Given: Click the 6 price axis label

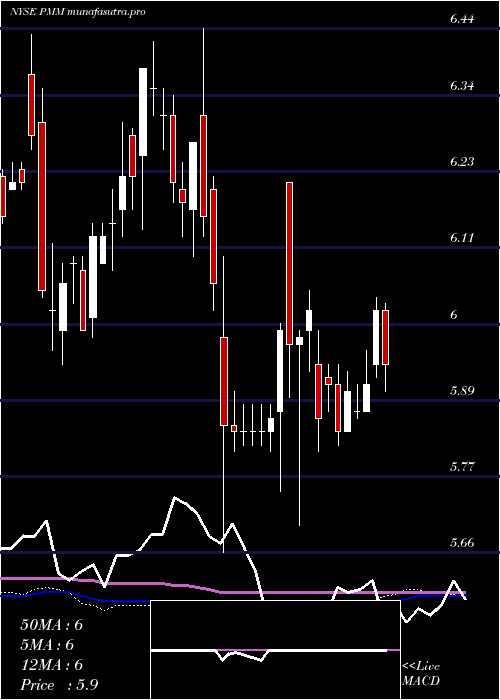Looking at the screenshot, I should [x=454, y=315].
